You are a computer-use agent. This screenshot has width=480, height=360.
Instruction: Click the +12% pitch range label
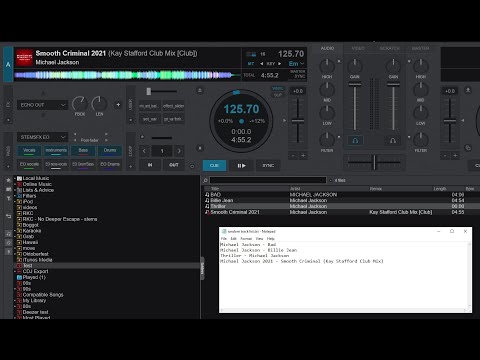257,121
